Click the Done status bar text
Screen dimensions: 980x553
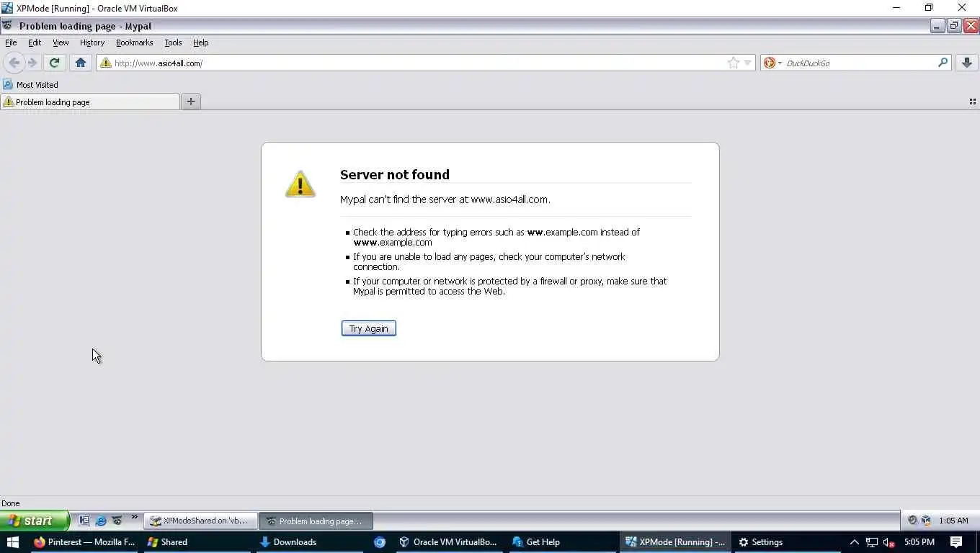pyautogui.click(x=10, y=503)
